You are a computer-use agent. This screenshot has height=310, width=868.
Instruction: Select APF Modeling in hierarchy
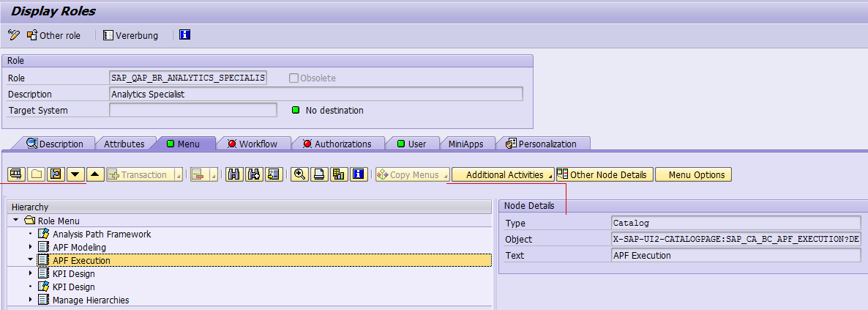pos(79,247)
